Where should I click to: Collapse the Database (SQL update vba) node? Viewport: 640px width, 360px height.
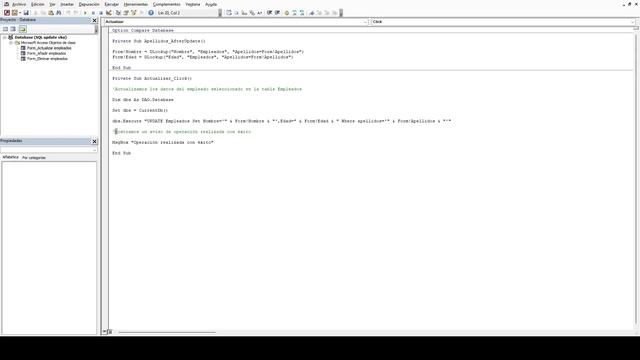(4, 37)
